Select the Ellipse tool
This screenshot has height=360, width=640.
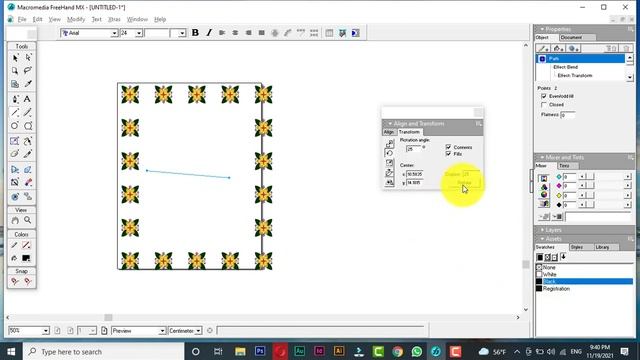pos(15,126)
